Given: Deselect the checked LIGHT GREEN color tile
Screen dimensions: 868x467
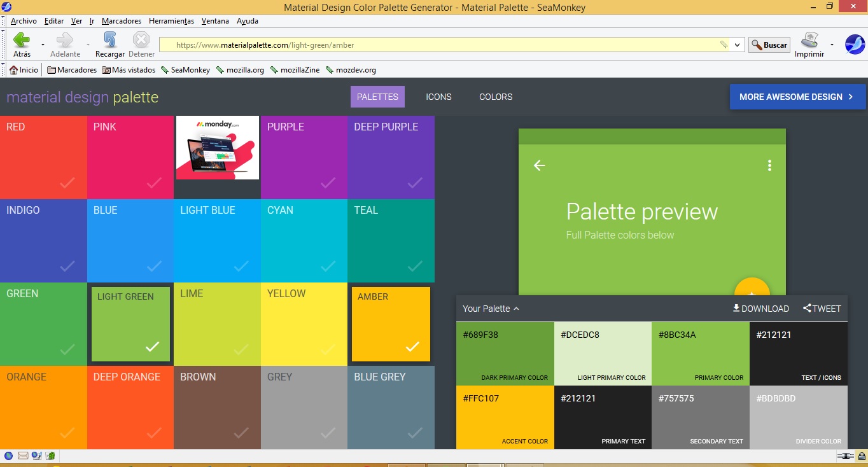Looking at the screenshot, I should [130, 324].
